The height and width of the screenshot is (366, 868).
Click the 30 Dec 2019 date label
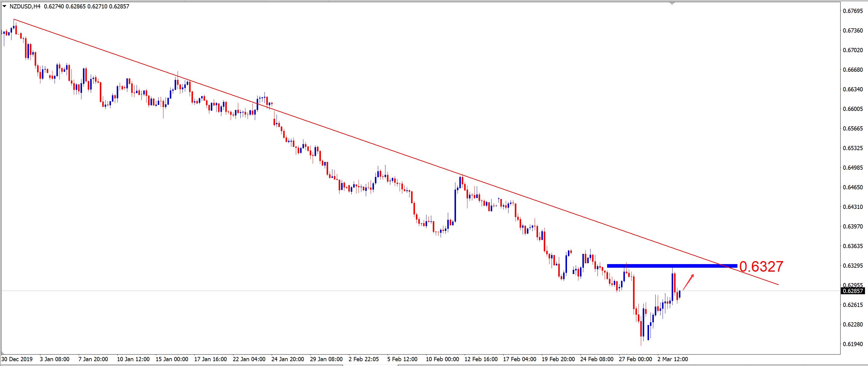(17, 359)
